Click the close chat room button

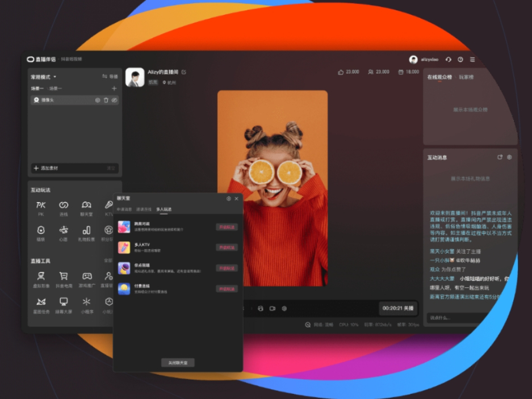point(178,363)
